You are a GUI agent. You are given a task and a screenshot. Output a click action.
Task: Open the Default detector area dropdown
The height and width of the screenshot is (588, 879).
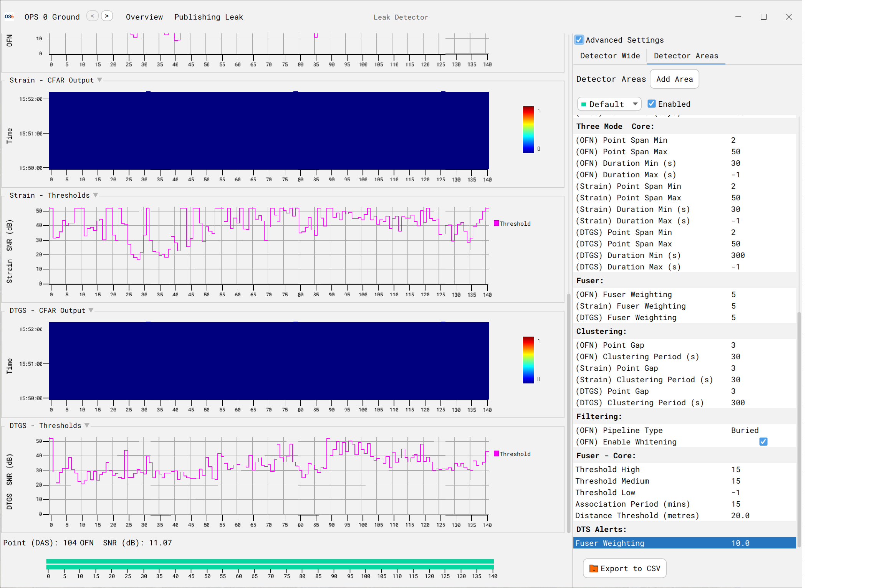pyautogui.click(x=635, y=104)
